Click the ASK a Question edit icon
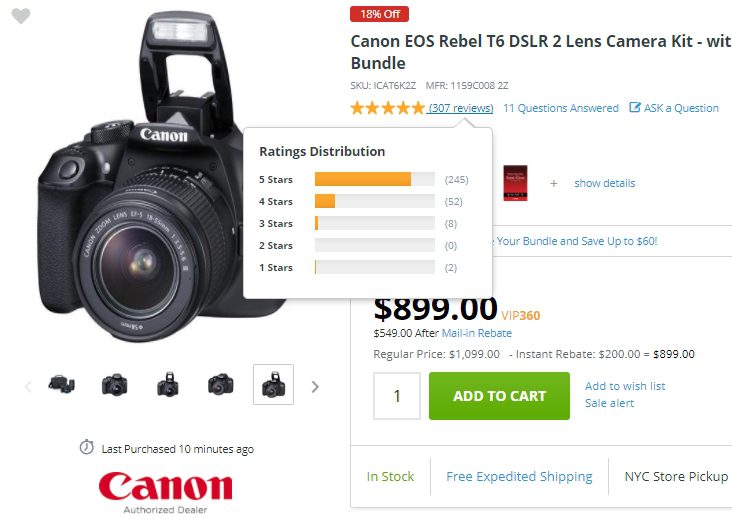732x518 pixels. coord(635,108)
